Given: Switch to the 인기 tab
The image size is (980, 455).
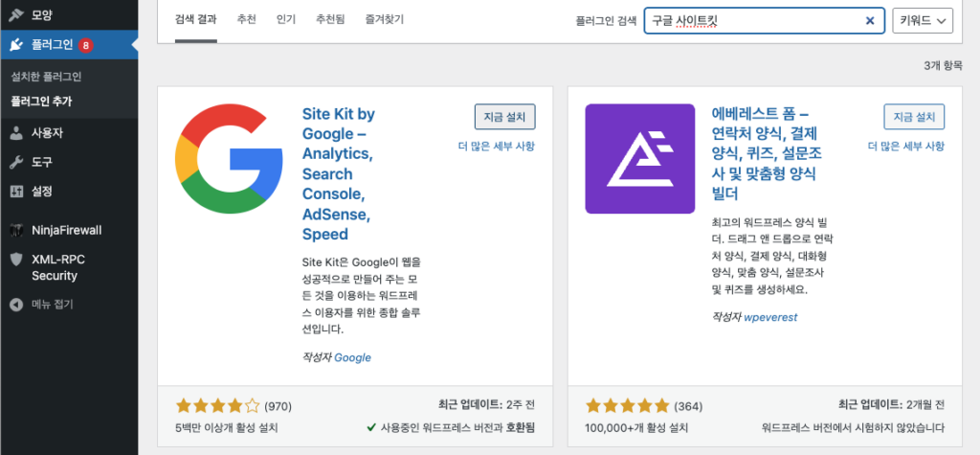Looking at the screenshot, I should (285, 19).
